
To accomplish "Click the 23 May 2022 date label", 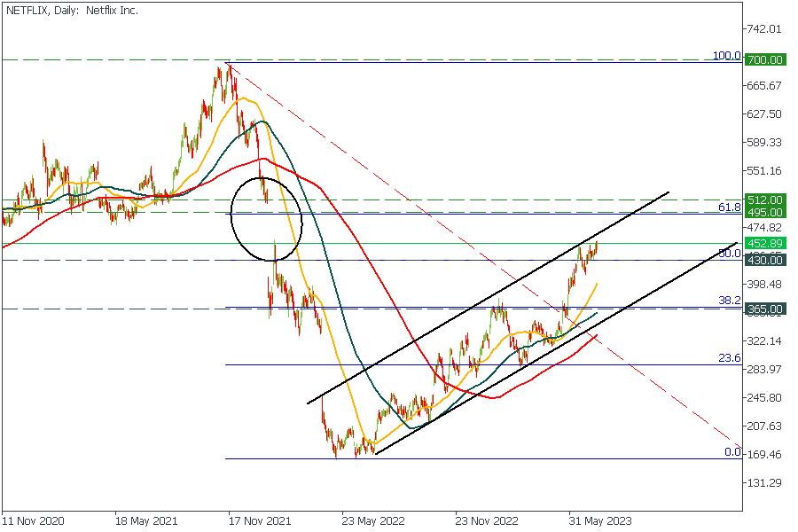I will tap(372, 521).
